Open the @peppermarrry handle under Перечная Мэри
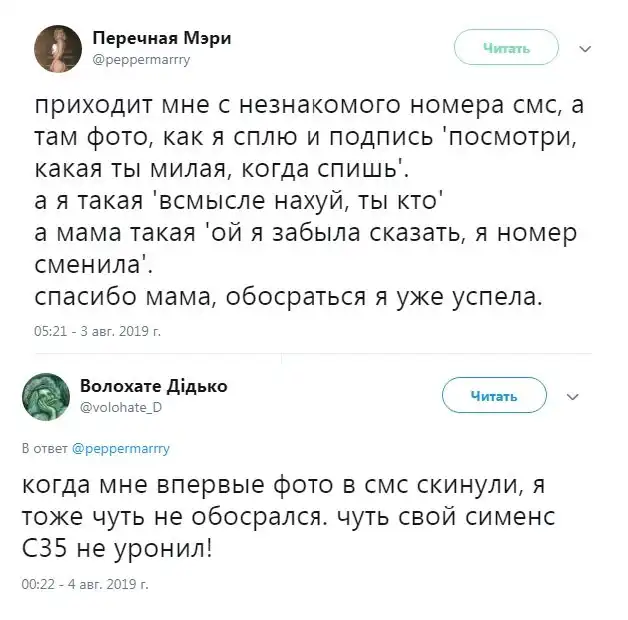This screenshot has height=620, width=628. (141, 59)
